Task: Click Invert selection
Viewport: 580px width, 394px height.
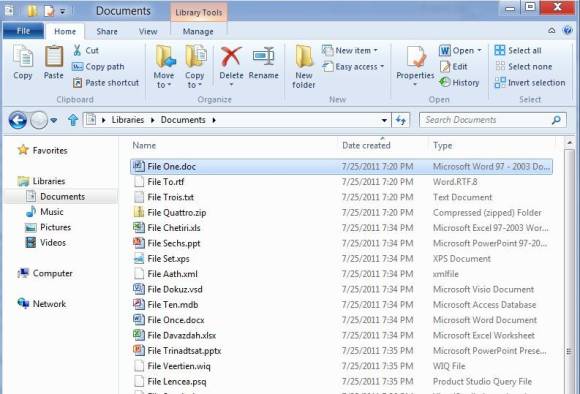Action: [x=530, y=82]
